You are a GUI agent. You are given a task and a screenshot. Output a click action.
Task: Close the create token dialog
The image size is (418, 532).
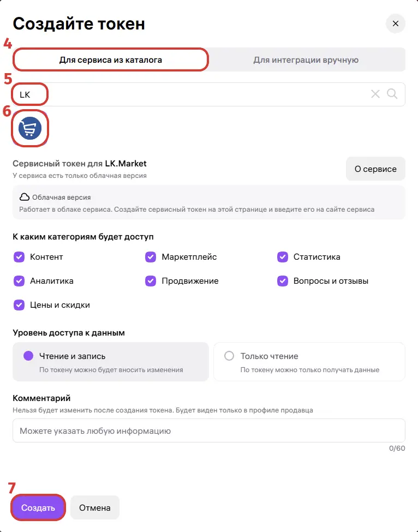tap(396, 23)
